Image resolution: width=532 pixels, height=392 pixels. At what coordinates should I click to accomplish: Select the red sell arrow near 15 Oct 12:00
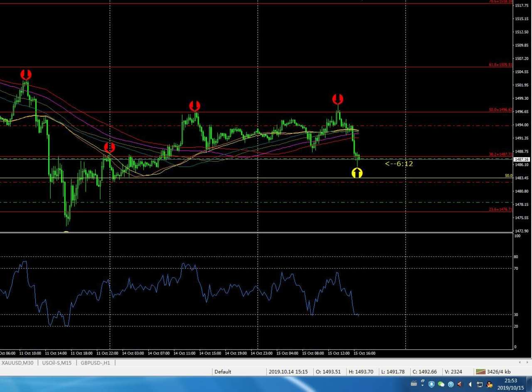click(x=337, y=99)
